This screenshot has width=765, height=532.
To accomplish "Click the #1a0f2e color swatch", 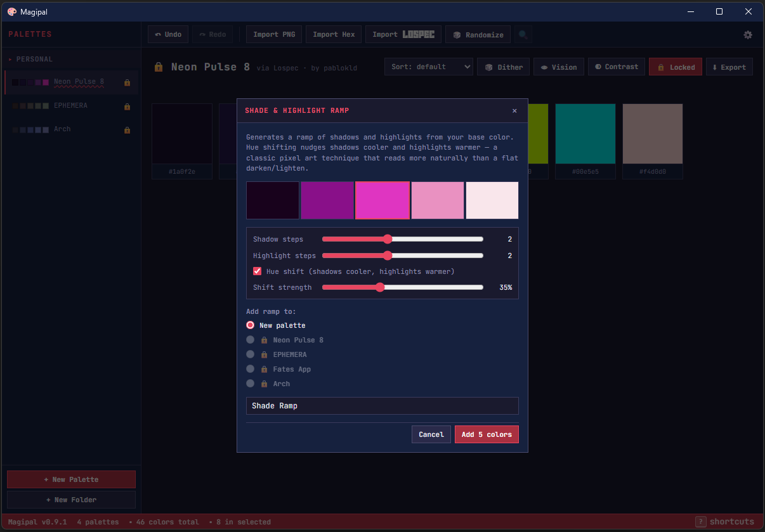I will click(182, 134).
